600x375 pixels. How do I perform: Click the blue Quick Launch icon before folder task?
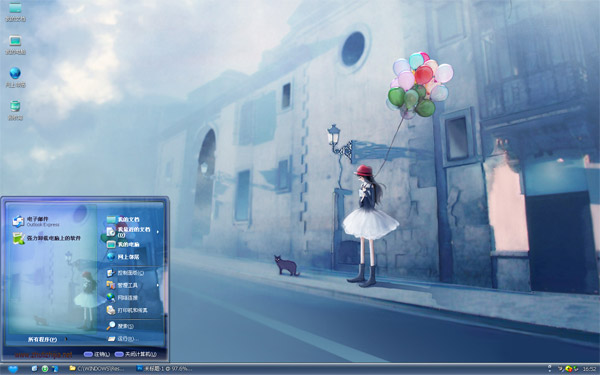point(55,369)
